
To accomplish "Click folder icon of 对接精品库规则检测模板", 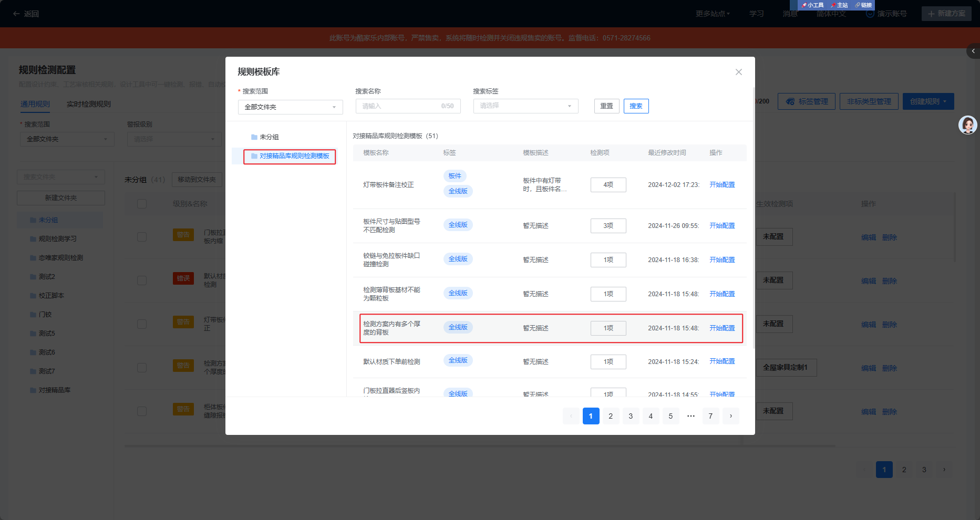I will pos(254,156).
